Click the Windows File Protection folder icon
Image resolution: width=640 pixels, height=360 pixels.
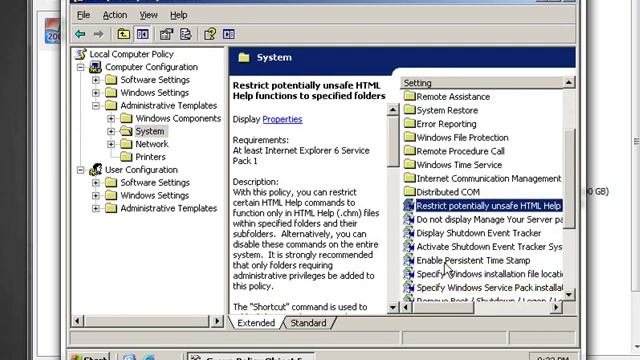tap(409, 137)
